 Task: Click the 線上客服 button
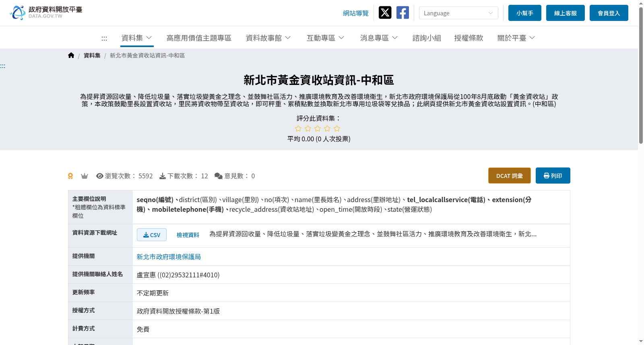click(x=566, y=13)
